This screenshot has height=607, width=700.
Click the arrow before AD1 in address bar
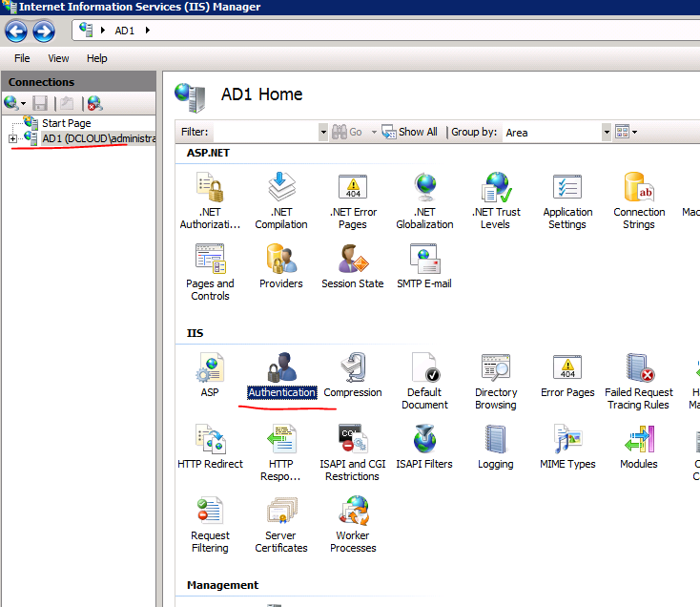[x=103, y=31]
